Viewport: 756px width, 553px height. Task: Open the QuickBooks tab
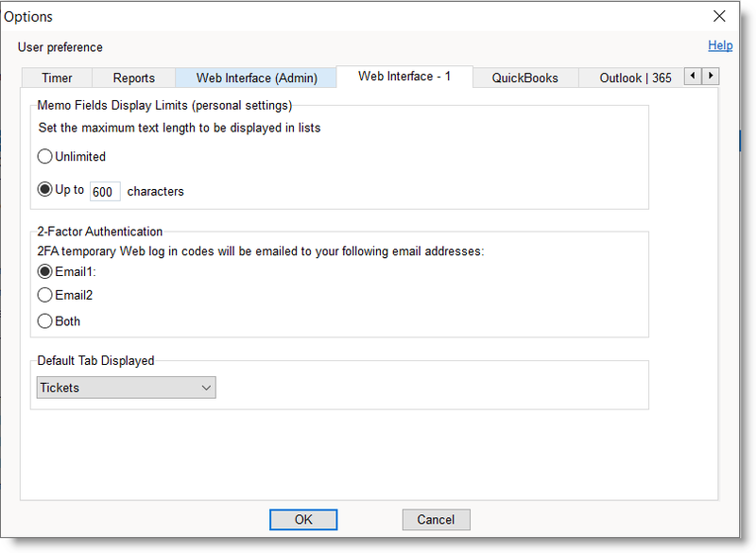pos(524,78)
